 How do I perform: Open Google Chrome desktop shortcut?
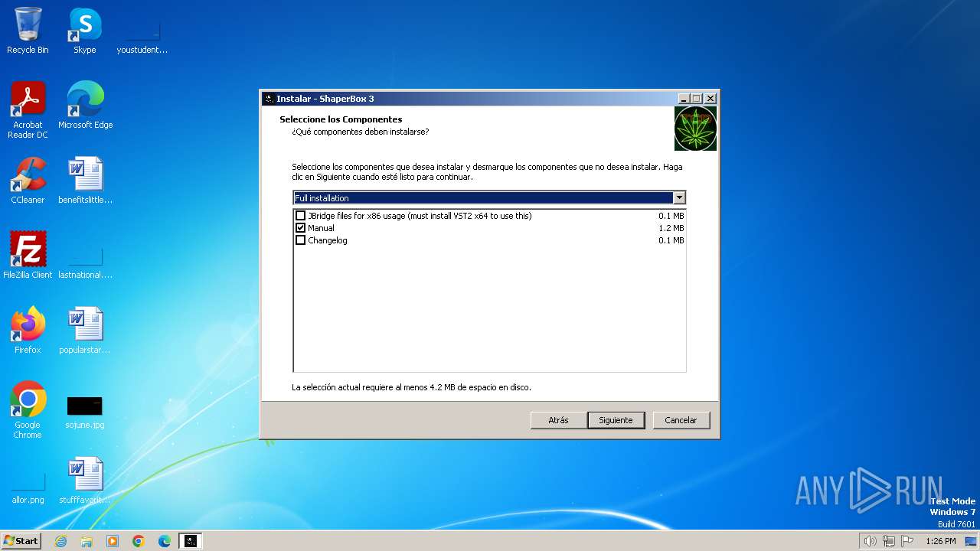28,410
